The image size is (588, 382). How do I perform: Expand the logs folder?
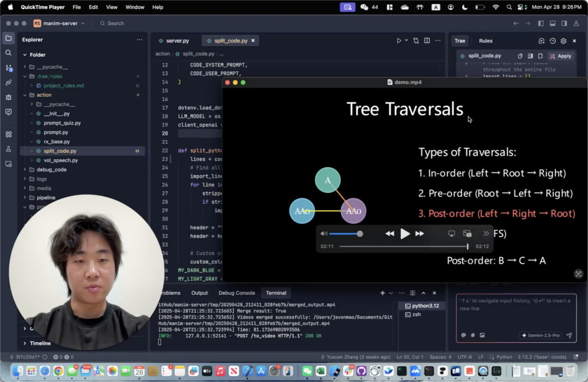click(x=24, y=179)
